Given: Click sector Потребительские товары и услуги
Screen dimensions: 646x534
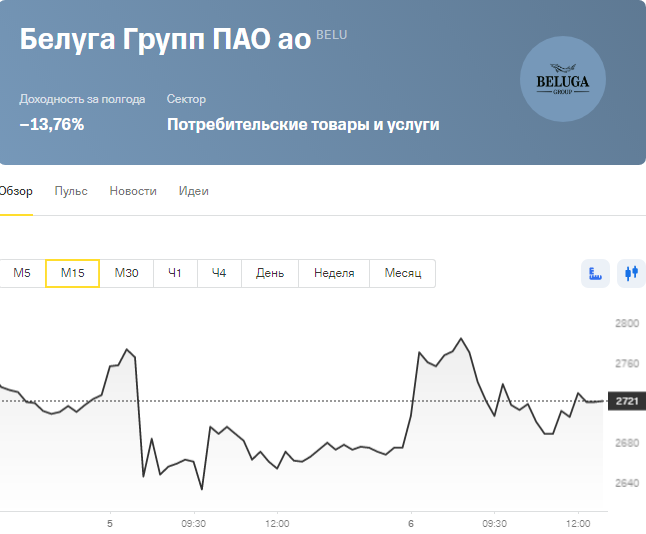Looking at the screenshot, I should click(303, 124).
